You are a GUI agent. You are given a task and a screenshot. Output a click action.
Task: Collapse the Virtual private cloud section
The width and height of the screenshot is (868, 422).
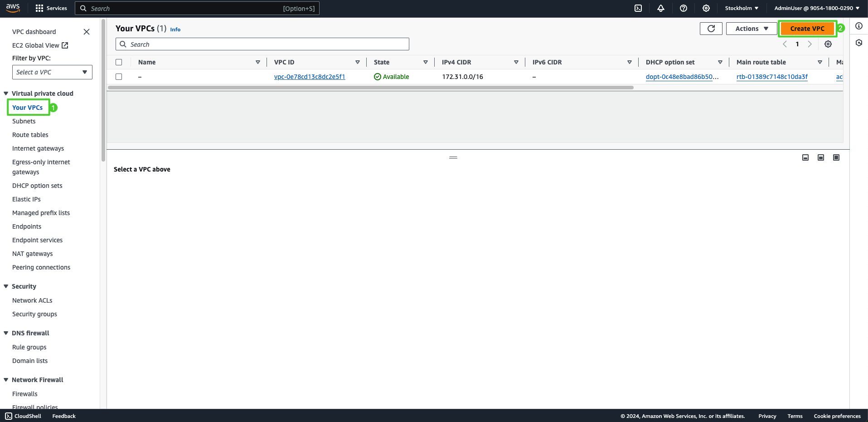tap(6, 93)
